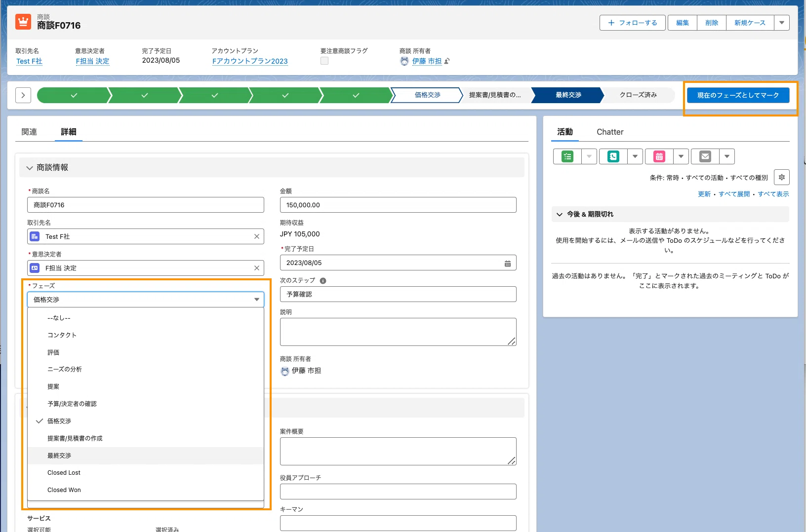Open the dropdown next to the event icon

coord(681,156)
